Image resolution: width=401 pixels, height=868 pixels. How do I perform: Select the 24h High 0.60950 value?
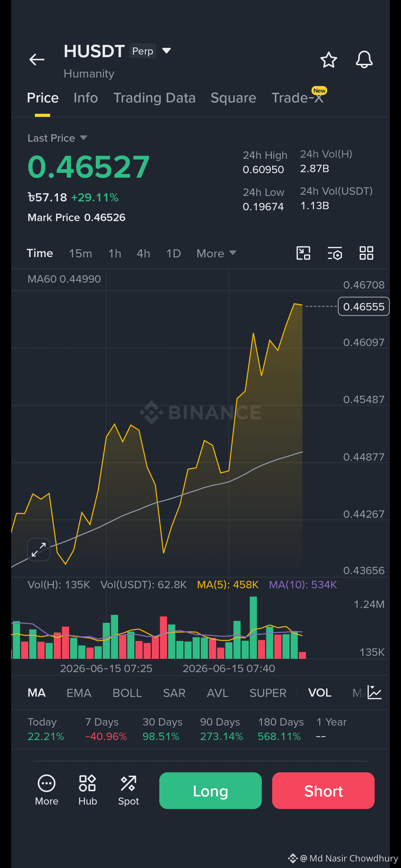point(263,170)
